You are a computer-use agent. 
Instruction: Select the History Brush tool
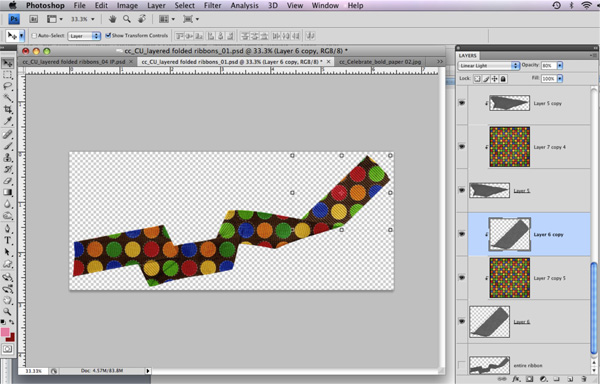click(x=8, y=169)
